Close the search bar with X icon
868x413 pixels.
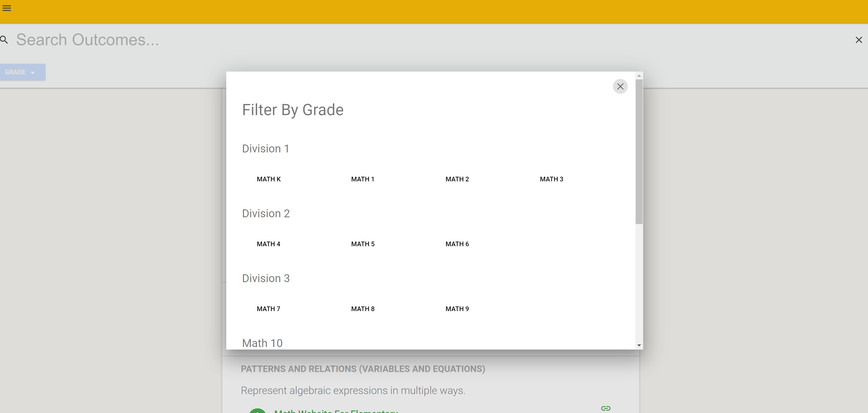point(859,40)
